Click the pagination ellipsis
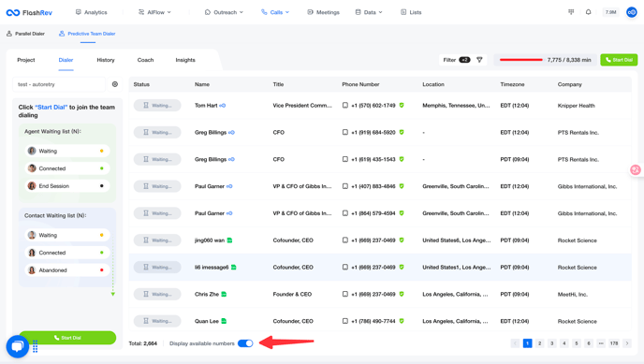This screenshot has height=364, width=644. 601,343
